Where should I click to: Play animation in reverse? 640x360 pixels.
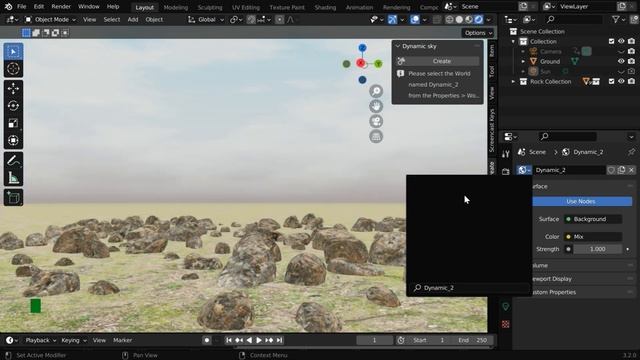point(249,340)
